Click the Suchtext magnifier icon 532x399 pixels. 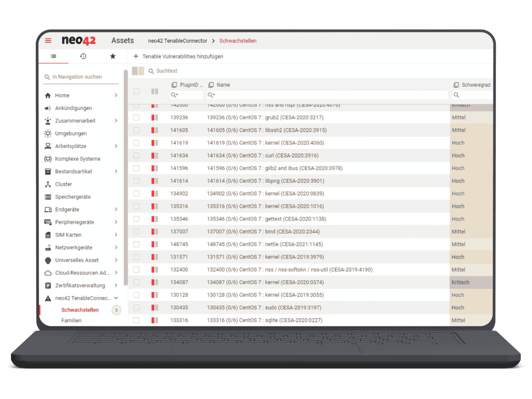click(x=151, y=71)
